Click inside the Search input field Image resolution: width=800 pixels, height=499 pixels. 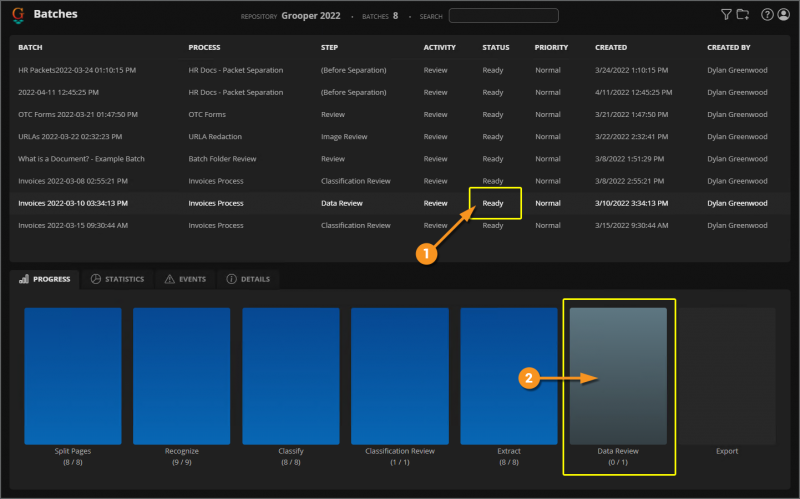pos(503,16)
